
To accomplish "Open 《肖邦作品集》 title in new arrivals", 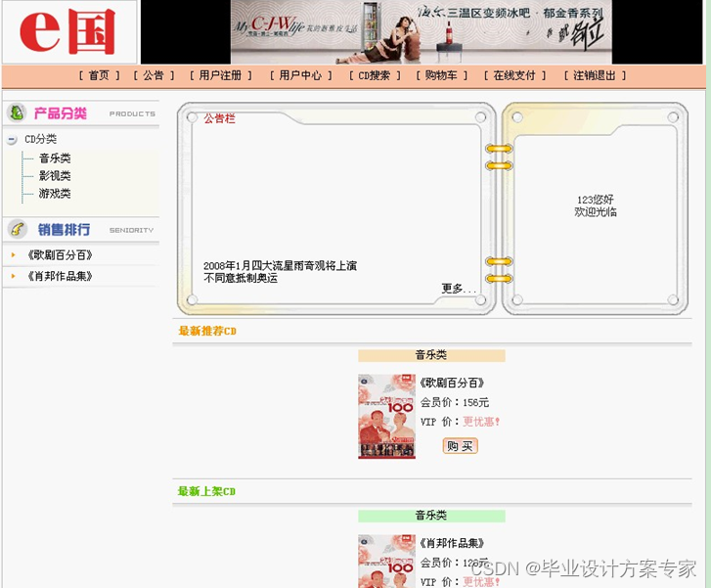I will (452, 543).
